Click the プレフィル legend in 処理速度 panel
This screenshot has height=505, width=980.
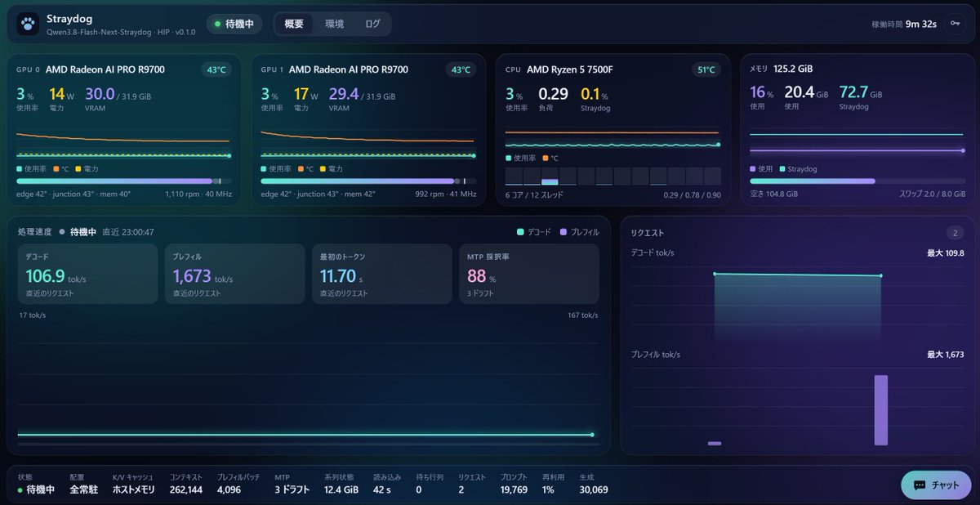579,232
